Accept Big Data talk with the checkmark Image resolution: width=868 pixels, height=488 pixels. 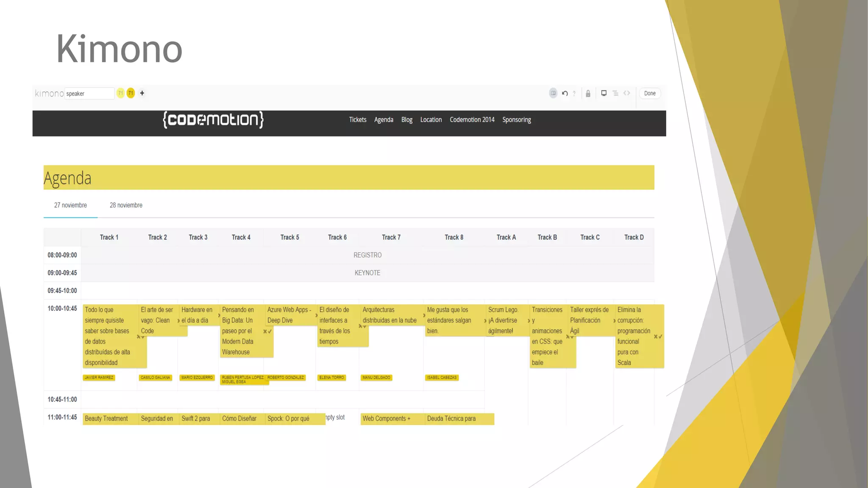point(270,331)
